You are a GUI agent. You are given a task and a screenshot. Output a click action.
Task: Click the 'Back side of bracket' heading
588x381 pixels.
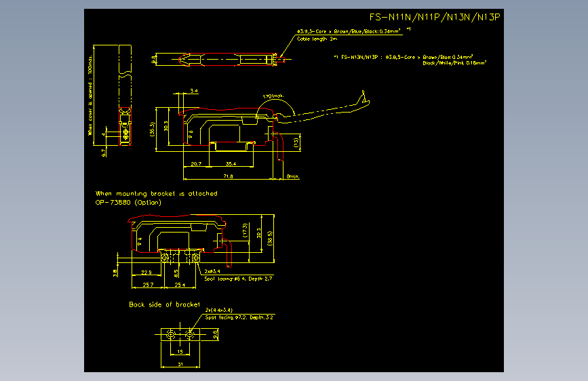[x=165, y=304]
